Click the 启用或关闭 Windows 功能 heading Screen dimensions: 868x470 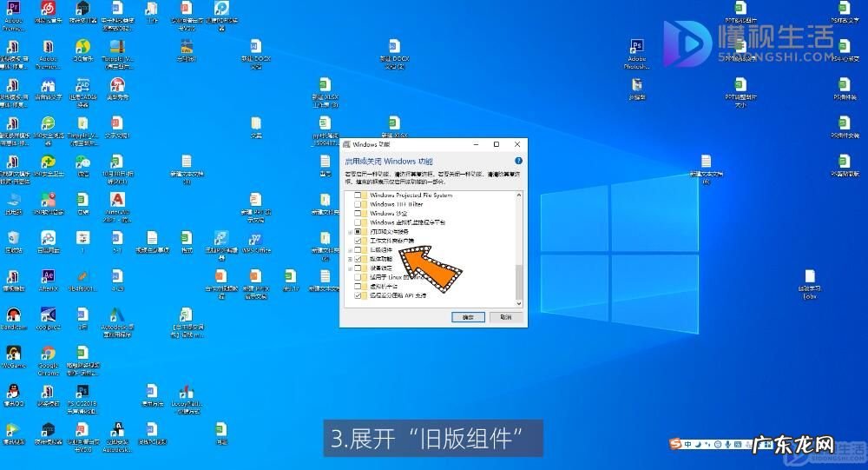click(x=389, y=162)
